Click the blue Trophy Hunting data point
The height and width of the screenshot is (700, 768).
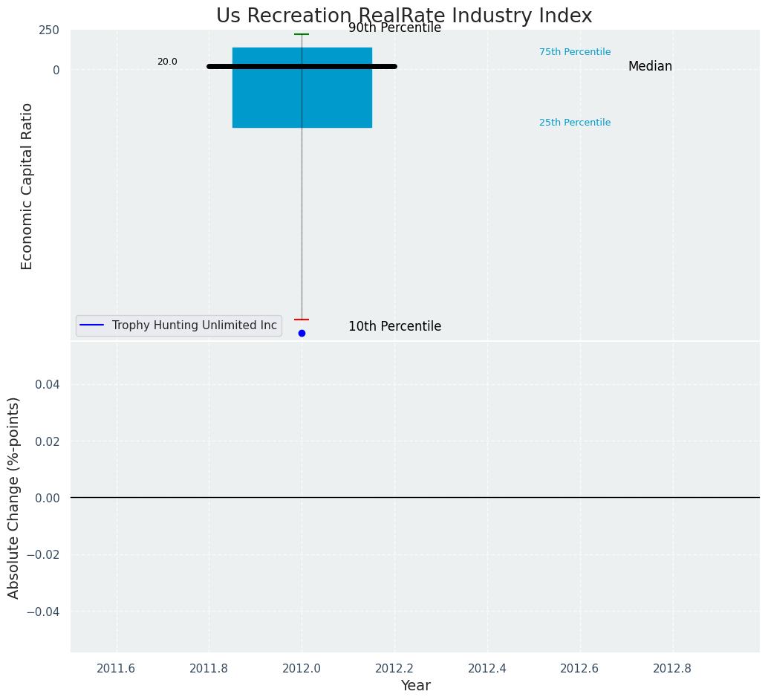[302, 333]
